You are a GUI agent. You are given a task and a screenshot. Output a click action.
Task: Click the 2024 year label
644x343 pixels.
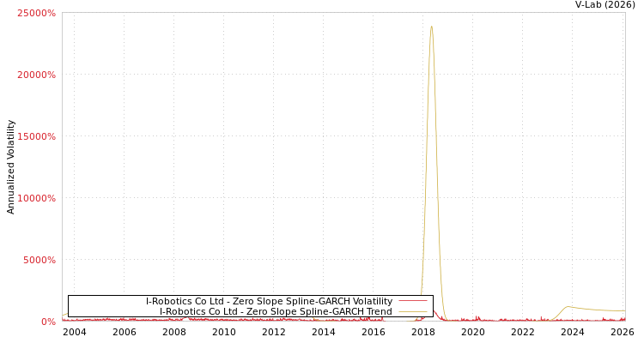573,332
